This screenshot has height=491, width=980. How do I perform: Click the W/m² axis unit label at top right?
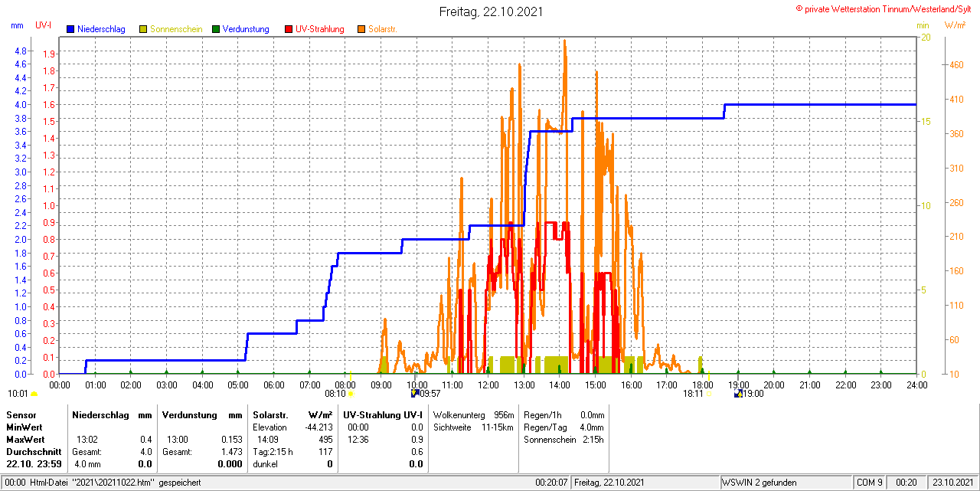point(955,25)
